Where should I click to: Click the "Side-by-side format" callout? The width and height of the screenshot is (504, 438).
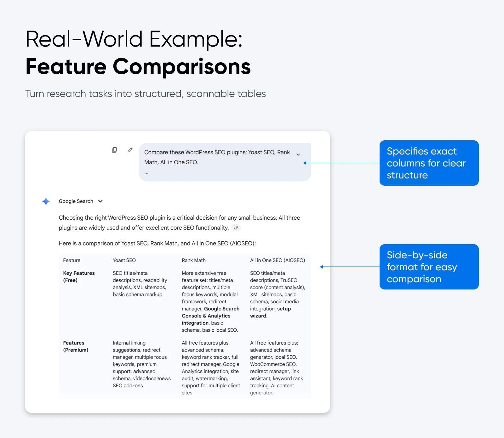[429, 267]
